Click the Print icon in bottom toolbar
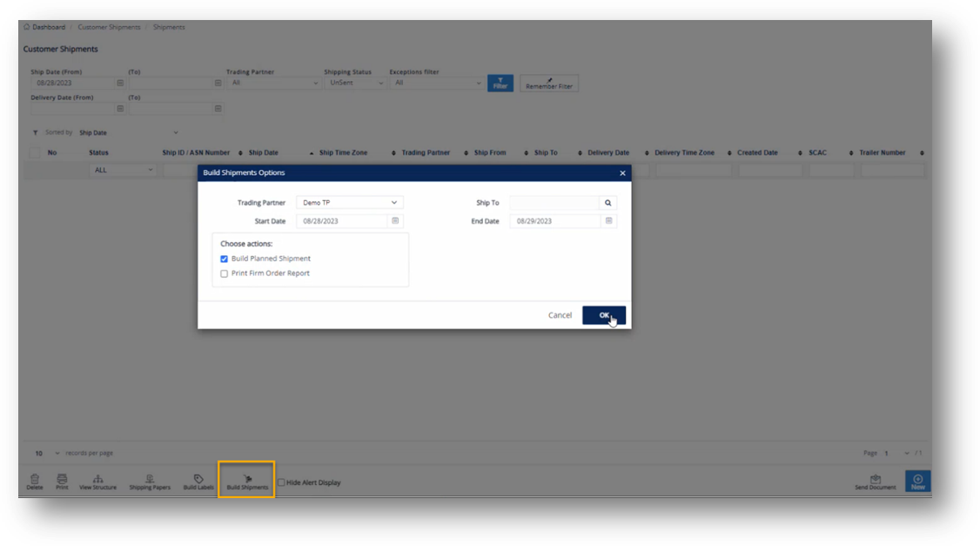Viewport: 980px width, 546px height. point(62,480)
